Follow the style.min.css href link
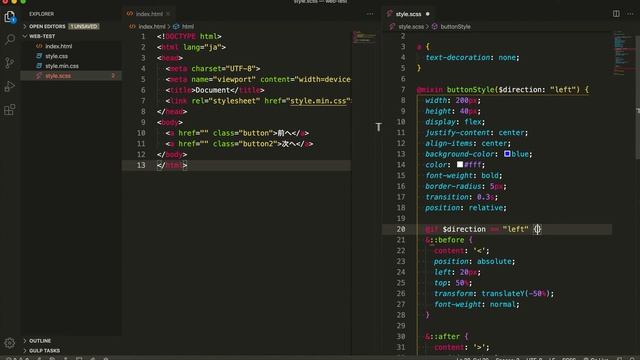640x360 pixels. 318,101
